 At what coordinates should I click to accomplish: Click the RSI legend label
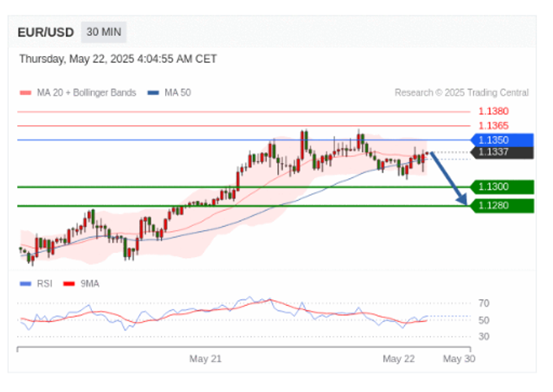tap(45, 284)
